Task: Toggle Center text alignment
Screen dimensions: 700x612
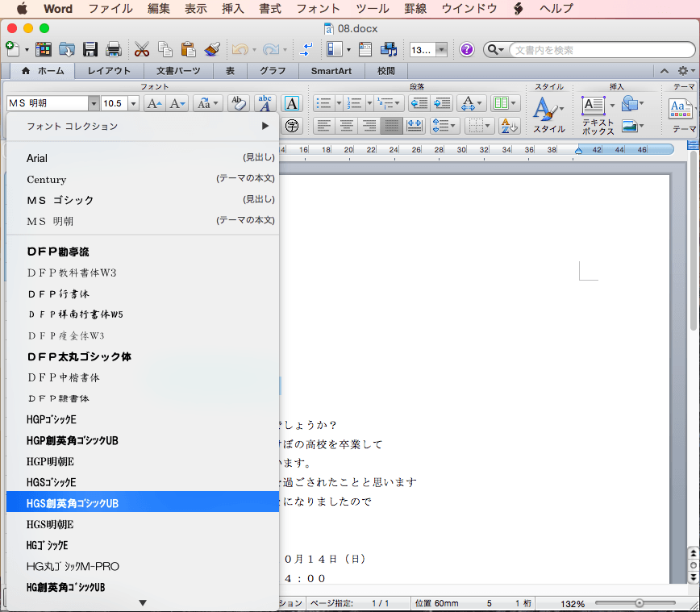Action: pos(347,126)
